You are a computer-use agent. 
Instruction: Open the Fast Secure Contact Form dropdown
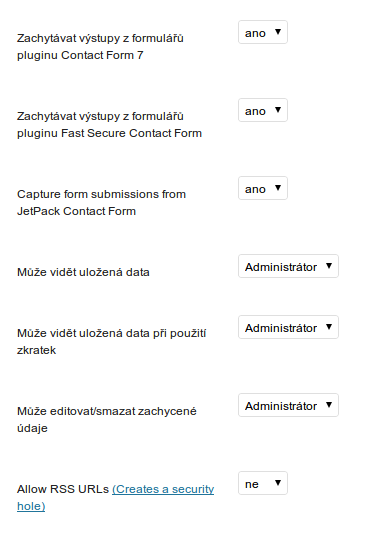click(263, 110)
